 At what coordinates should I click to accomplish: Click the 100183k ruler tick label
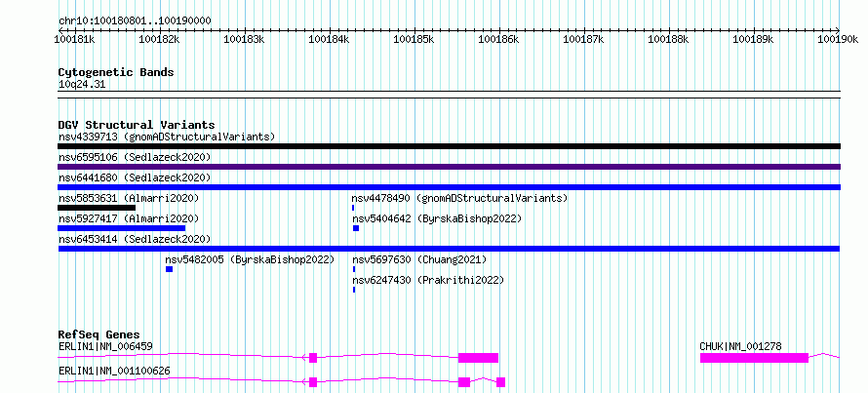point(244,39)
